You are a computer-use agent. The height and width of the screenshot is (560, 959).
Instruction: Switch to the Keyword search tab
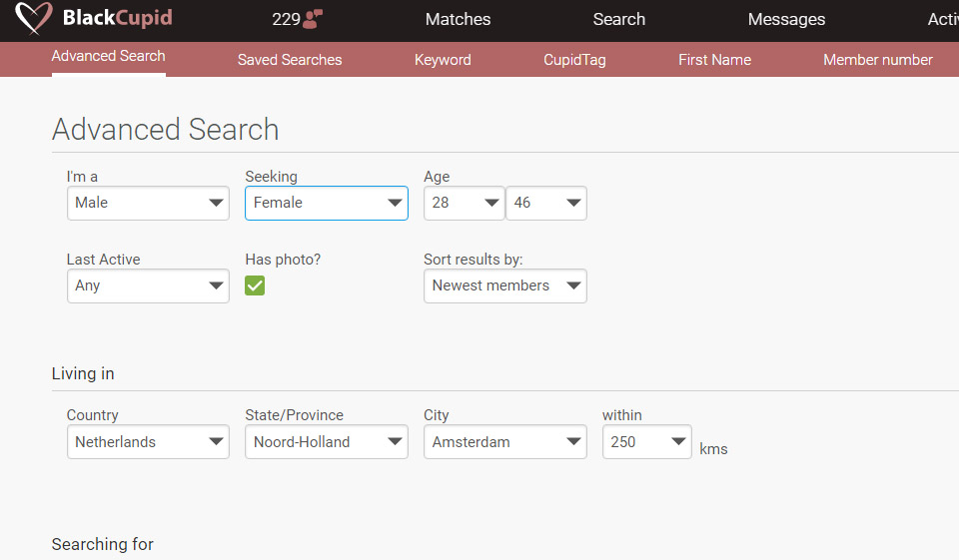443,60
